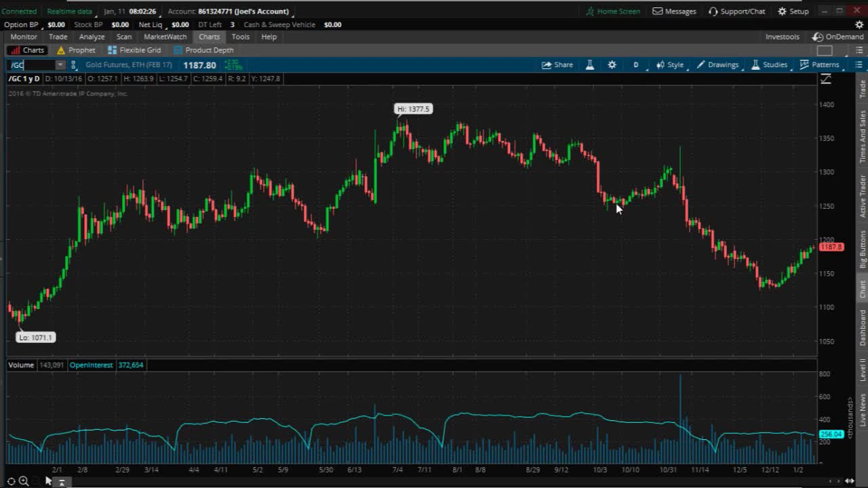Click the Hi: 1377.5 label
868x488 pixels.
pyautogui.click(x=413, y=109)
